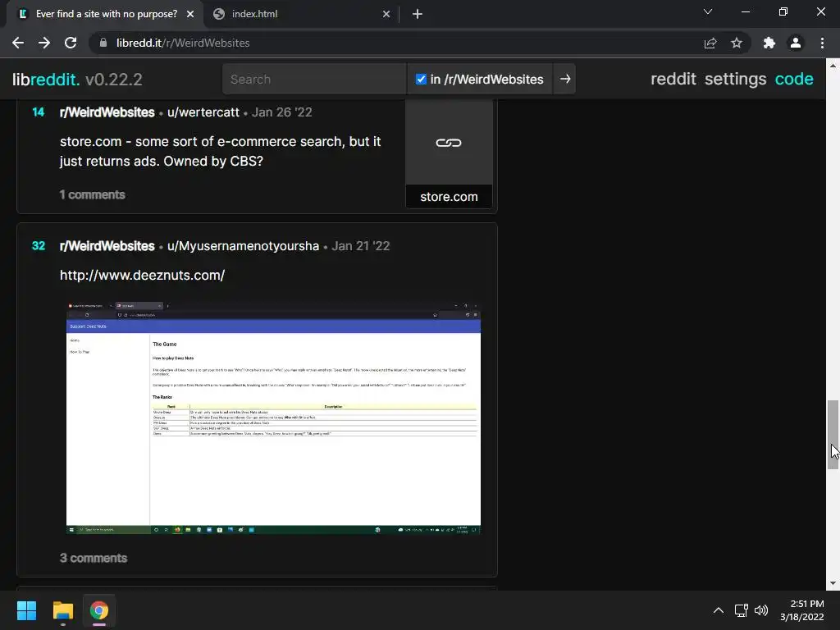Open the Extensions puzzle icon
840x630 pixels.
[x=769, y=43]
